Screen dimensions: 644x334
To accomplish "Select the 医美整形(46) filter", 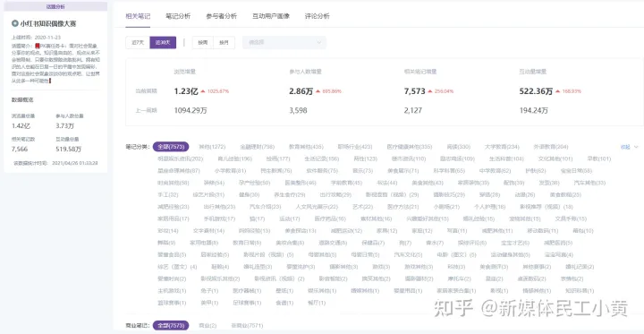I will pyautogui.click(x=301, y=183).
